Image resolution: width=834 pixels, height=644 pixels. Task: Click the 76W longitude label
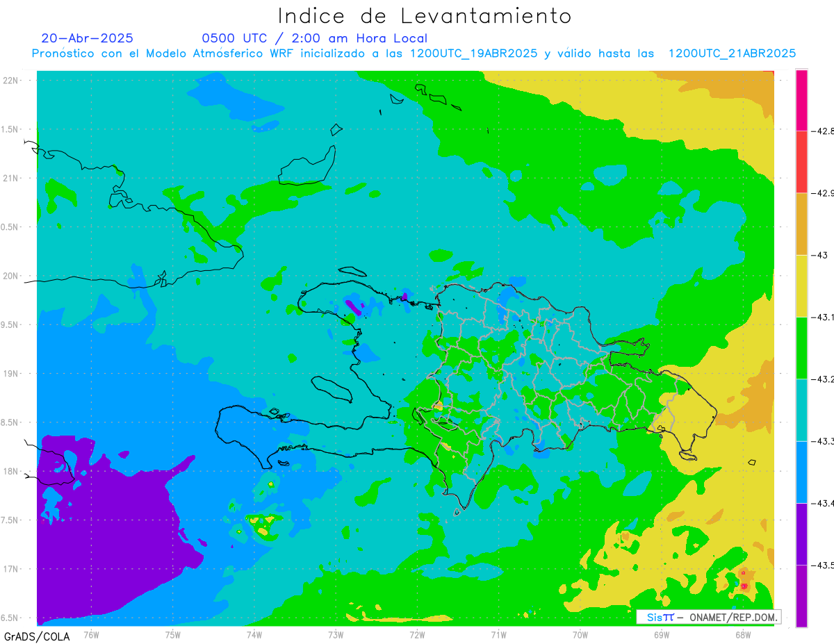coord(90,634)
